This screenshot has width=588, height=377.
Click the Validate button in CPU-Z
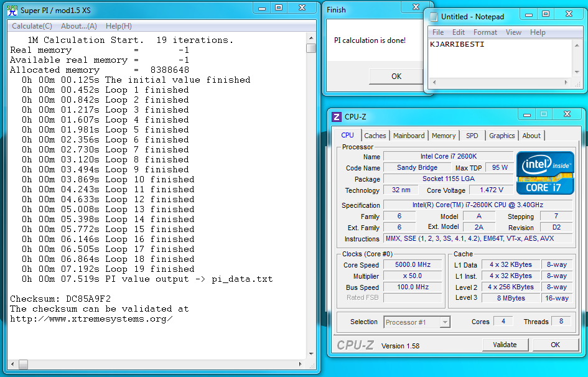[x=505, y=345]
